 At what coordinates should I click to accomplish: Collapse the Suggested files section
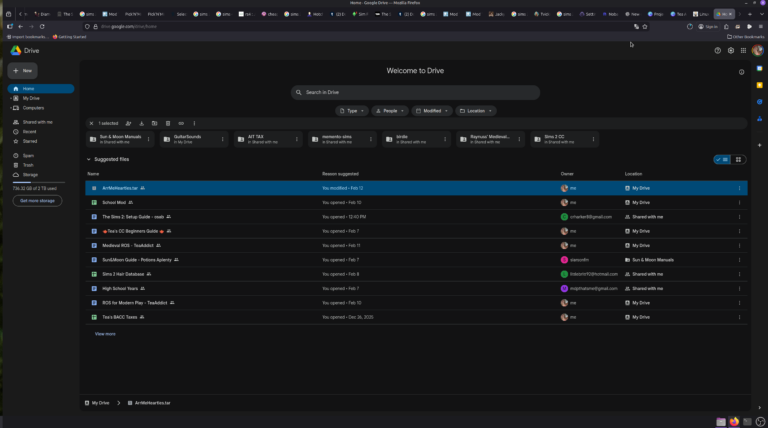(88, 159)
